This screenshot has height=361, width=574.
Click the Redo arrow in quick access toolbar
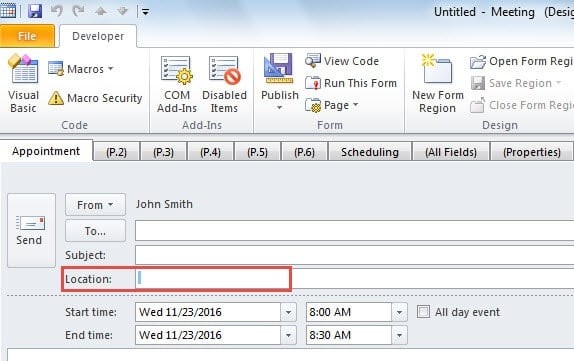78,11
